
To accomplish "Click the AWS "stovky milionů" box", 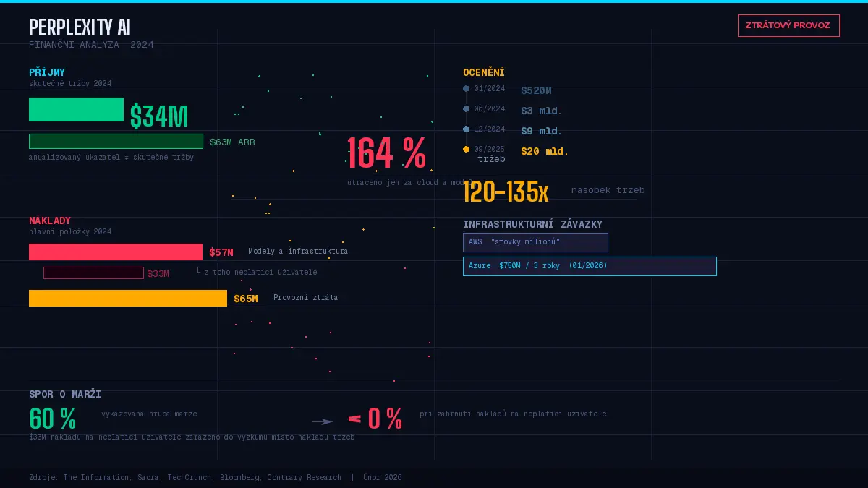I will pyautogui.click(x=535, y=242).
